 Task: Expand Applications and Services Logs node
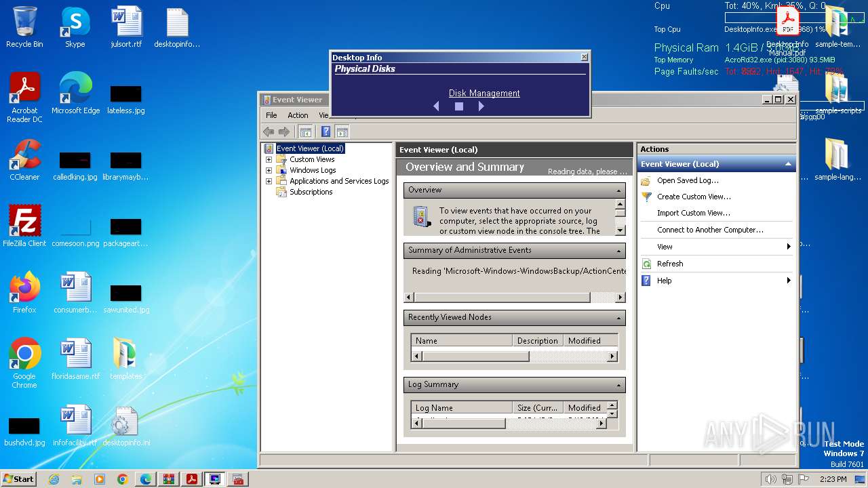269,181
